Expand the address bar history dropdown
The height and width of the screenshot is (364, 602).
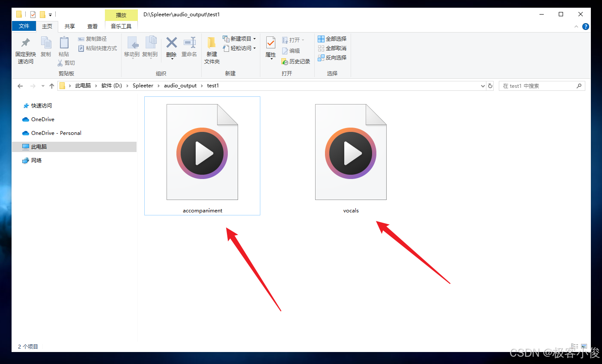[483, 86]
